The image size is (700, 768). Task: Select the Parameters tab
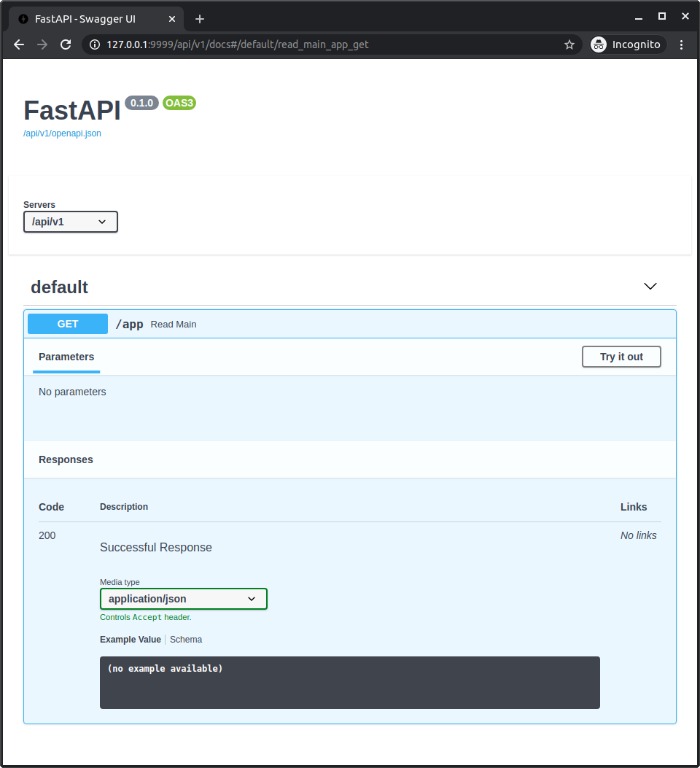pyautogui.click(x=66, y=357)
